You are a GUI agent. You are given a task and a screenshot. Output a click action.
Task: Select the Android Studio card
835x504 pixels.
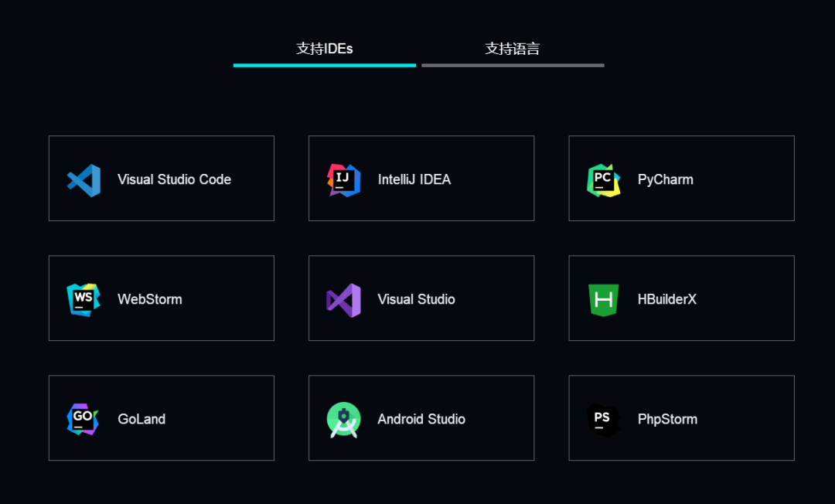click(x=421, y=418)
